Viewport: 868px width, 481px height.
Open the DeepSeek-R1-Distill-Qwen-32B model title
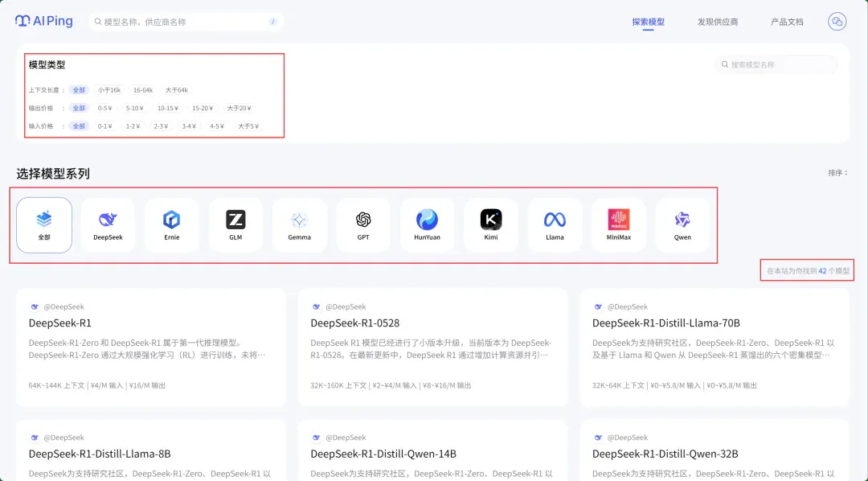pyautogui.click(x=665, y=454)
